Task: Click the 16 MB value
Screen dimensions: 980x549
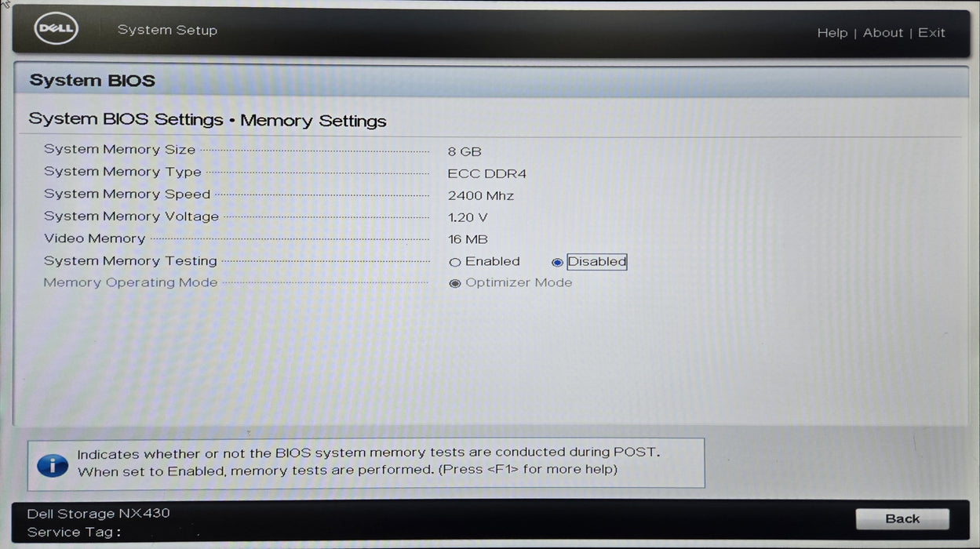Action: pos(468,239)
